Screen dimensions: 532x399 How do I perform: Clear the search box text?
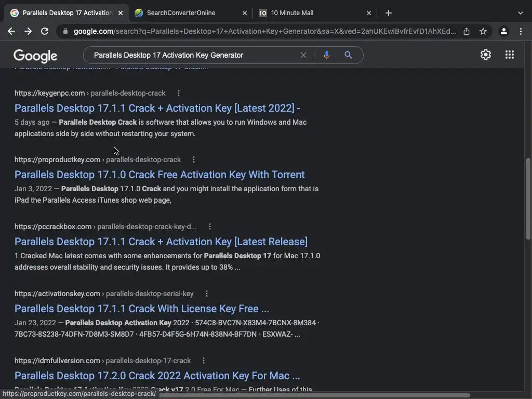303,55
